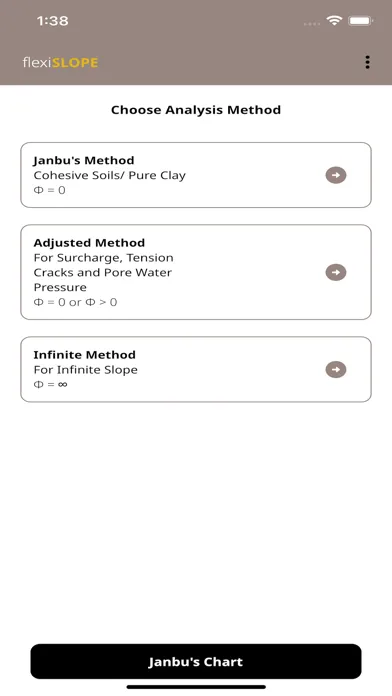
Task: Tap the battery status icon
Action: pos(361,20)
